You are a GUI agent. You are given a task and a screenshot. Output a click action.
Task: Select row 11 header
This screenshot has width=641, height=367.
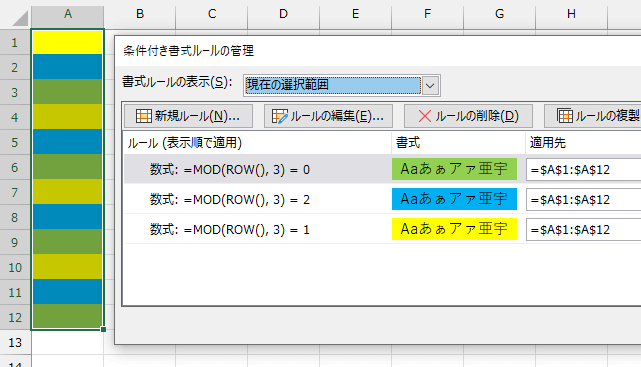point(15,292)
